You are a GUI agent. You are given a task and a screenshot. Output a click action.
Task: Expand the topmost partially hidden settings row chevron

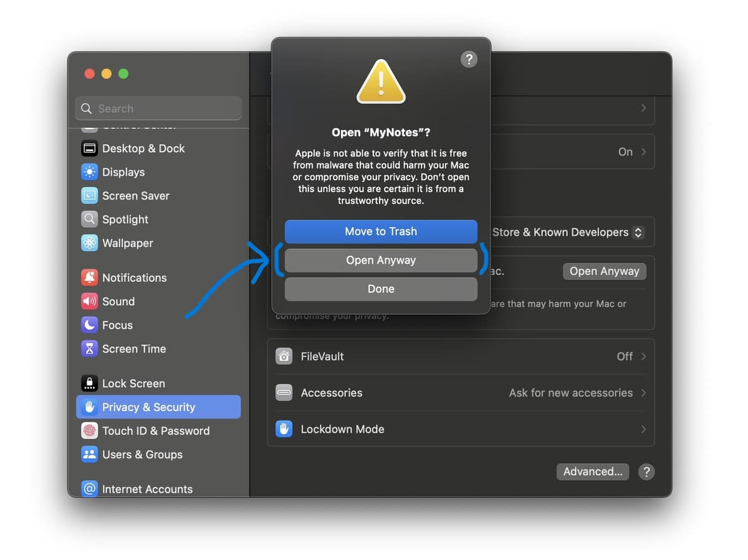pyautogui.click(x=644, y=109)
